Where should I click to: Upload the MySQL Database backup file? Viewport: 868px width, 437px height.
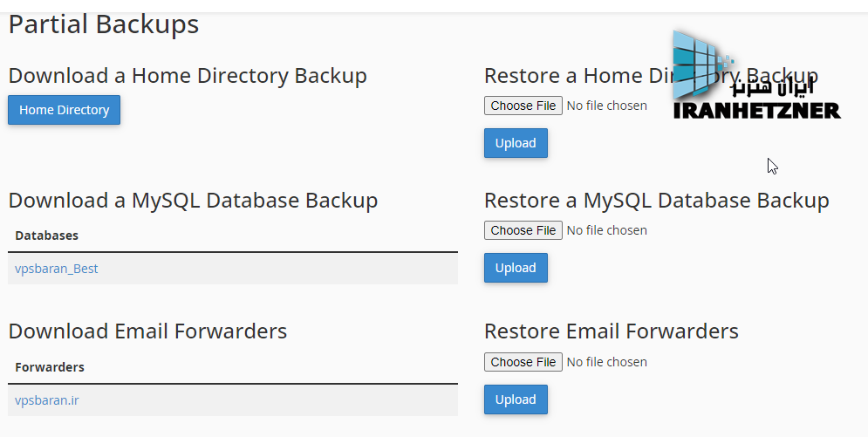(x=516, y=268)
